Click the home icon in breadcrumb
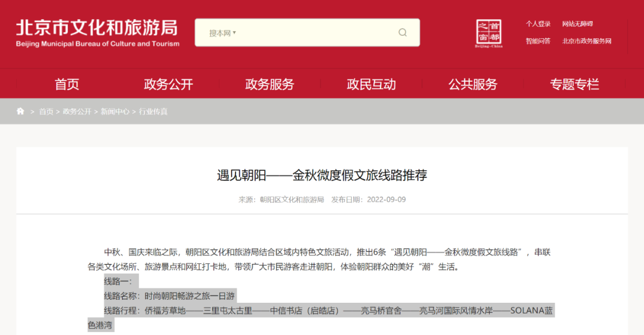Viewport: 644px width, 335px height. pos(21,111)
